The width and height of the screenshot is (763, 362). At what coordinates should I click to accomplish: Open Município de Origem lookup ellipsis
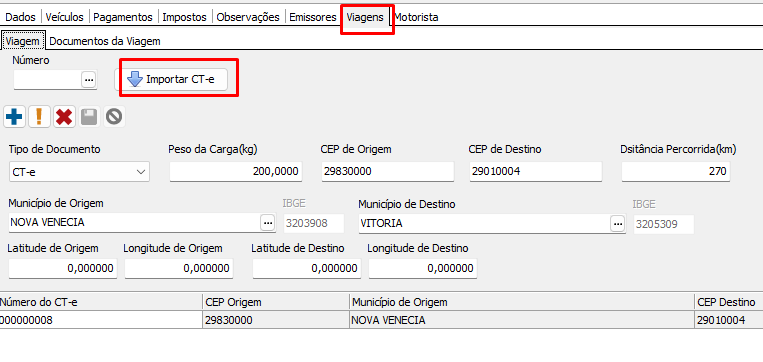click(x=268, y=223)
